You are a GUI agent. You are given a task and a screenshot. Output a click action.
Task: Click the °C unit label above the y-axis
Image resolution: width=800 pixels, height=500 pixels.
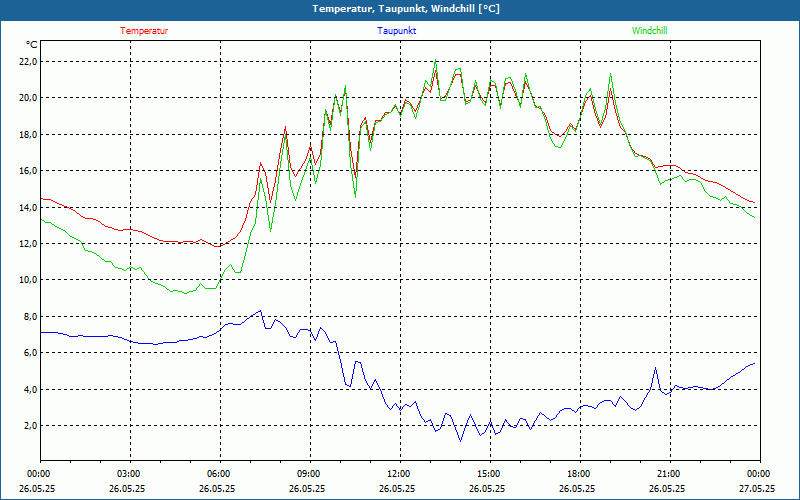(x=32, y=45)
